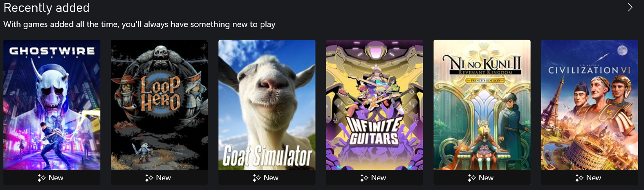
Task: Click New label below Civilization VI
Action: (594, 178)
